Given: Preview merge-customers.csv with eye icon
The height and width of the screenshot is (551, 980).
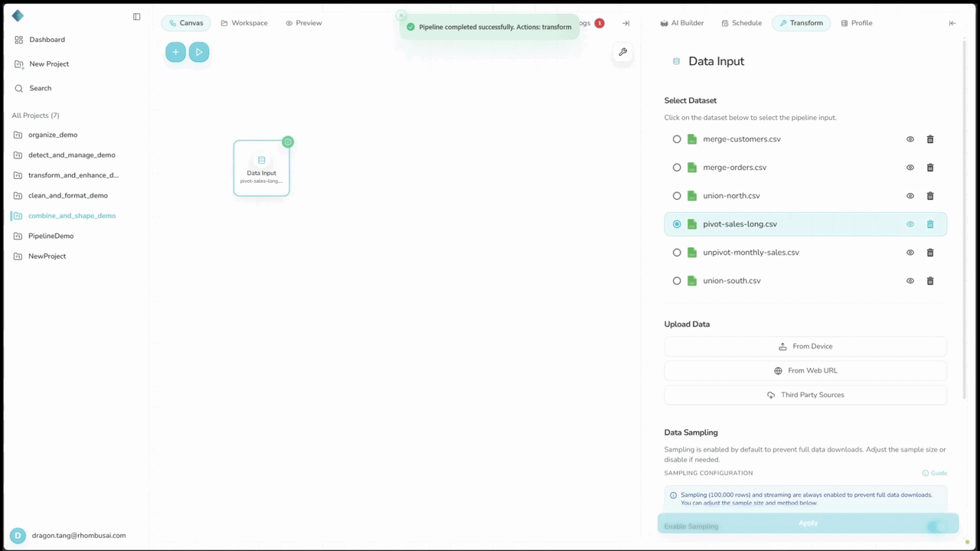Looking at the screenshot, I should coord(910,139).
